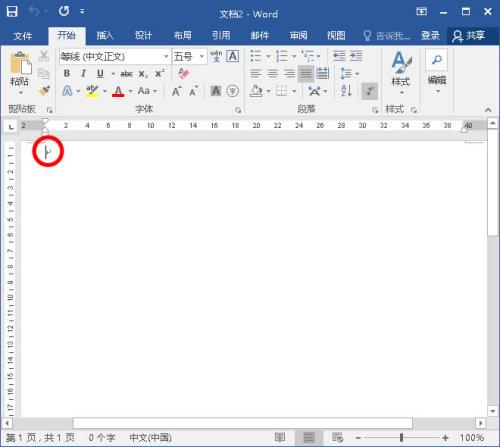
Task: Click the Sign in (登录) link
Action: [430, 35]
